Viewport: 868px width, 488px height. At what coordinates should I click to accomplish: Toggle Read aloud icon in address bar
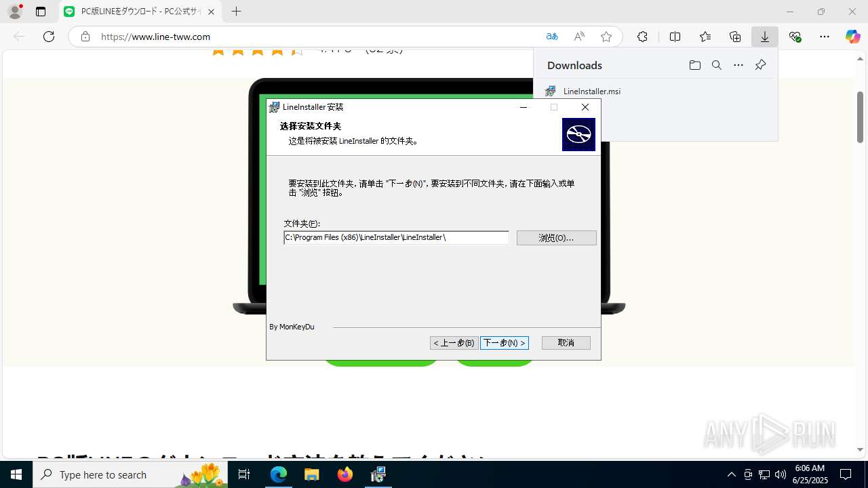579,37
